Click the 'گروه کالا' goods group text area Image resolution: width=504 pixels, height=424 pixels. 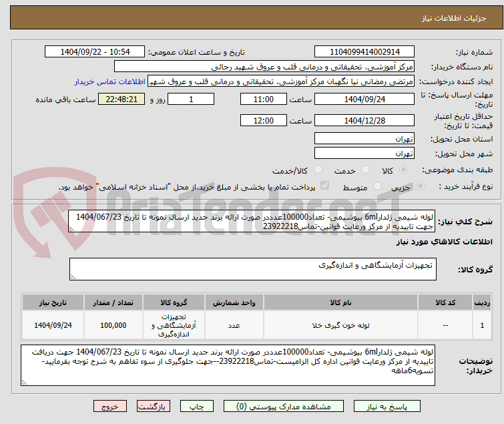coord(252,269)
